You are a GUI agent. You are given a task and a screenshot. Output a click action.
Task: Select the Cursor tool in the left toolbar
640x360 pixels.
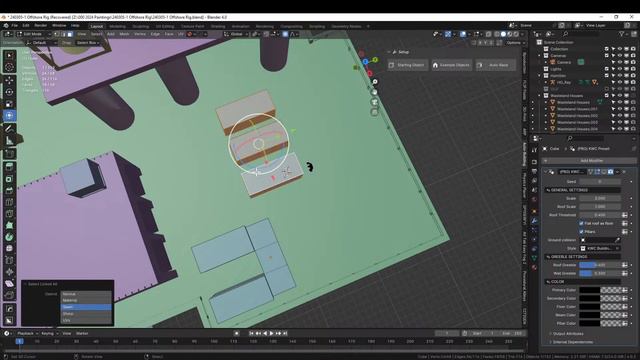[x=9, y=67]
